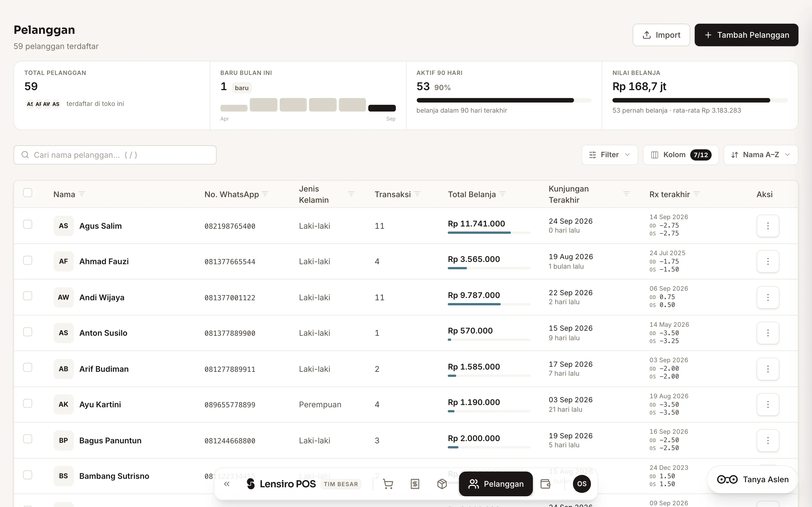Screen dimensions: 812x507
Task: Click the Aktif 90 Hari progress bar
Action: click(x=504, y=100)
